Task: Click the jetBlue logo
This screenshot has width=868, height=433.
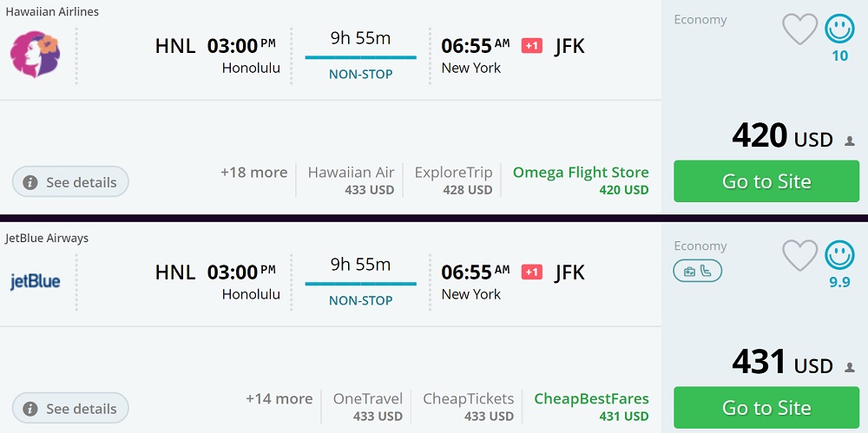Action: tap(35, 281)
